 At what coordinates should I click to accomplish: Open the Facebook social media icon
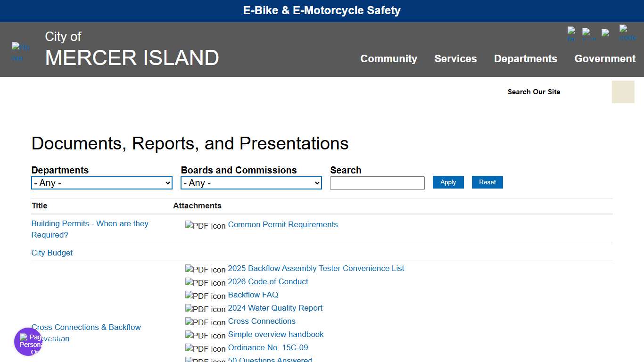pyautogui.click(x=571, y=33)
